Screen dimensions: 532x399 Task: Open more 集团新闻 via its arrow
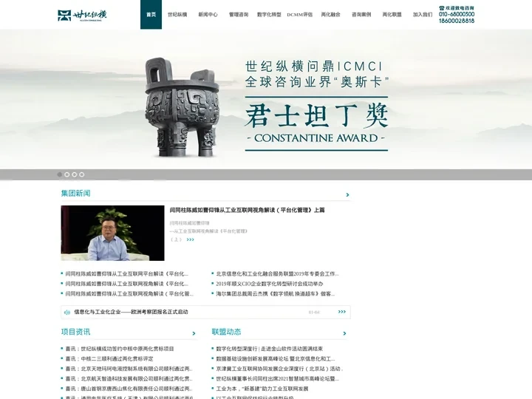coord(347,195)
